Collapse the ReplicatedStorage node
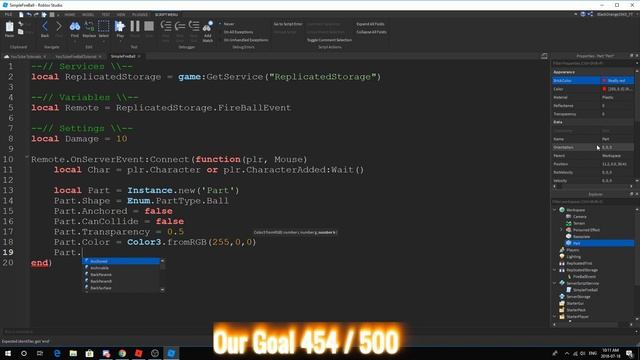The width and height of the screenshot is (640, 360). 555,270
